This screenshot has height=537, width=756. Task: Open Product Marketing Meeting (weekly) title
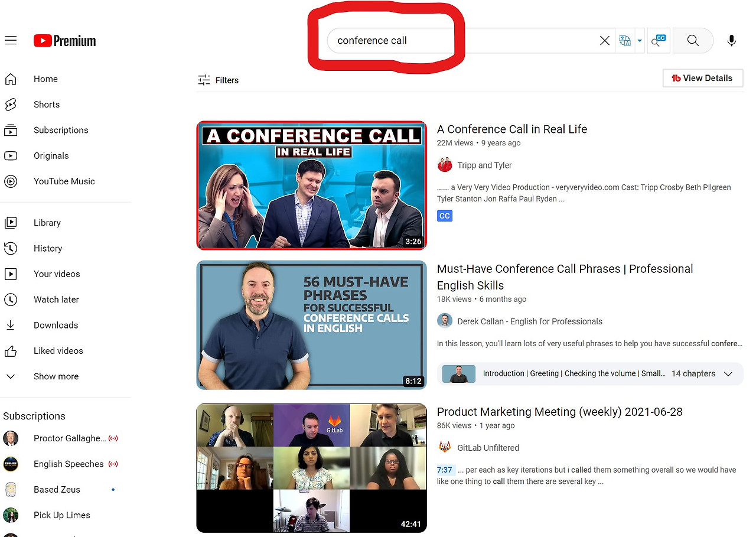[560, 412]
